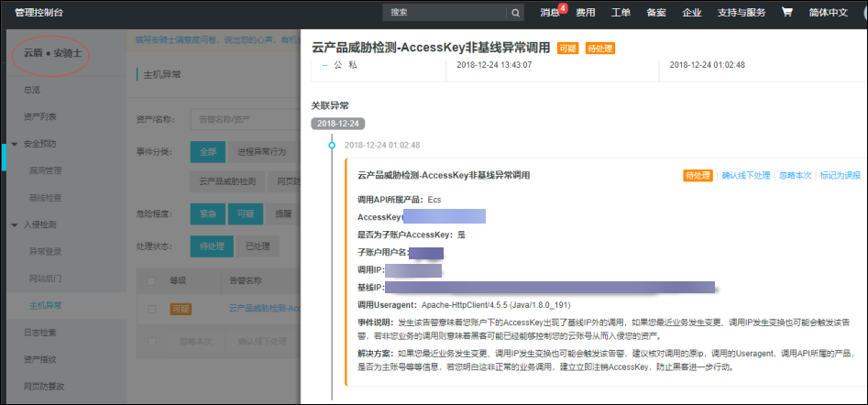This screenshot has height=405, width=868.
Task: Open 日志检索 in the sidebar
Action: point(39,332)
